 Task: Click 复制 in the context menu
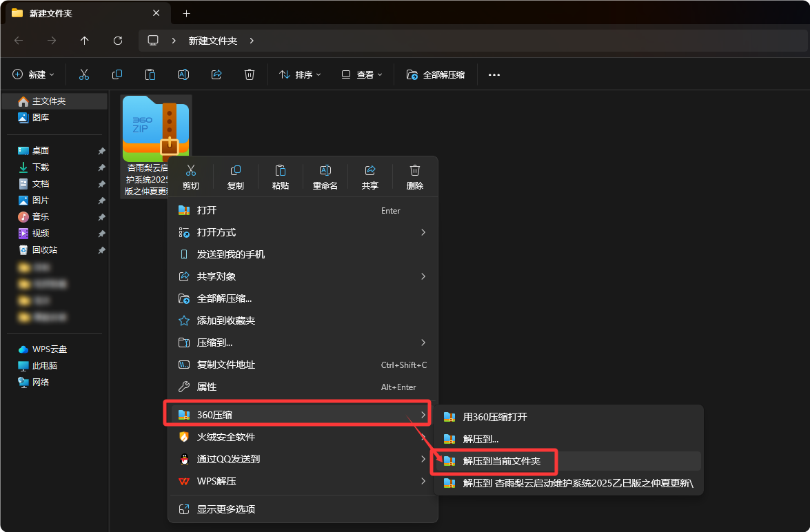point(236,177)
